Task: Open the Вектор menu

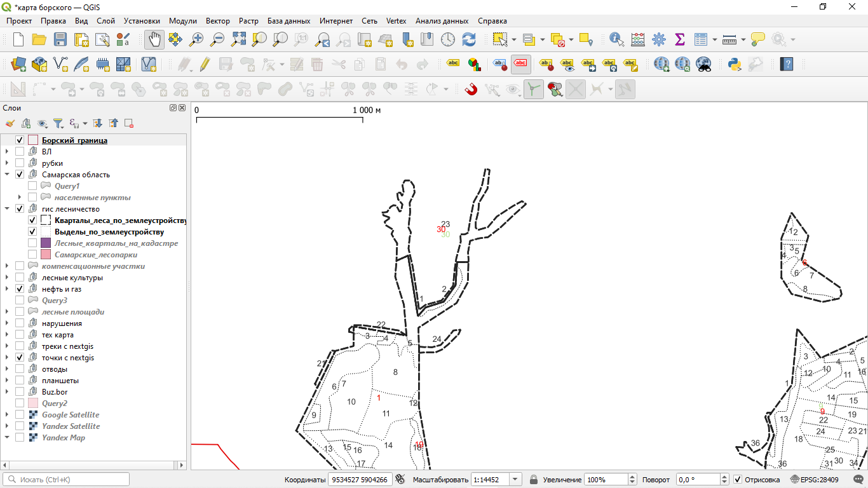Action: click(x=218, y=21)
